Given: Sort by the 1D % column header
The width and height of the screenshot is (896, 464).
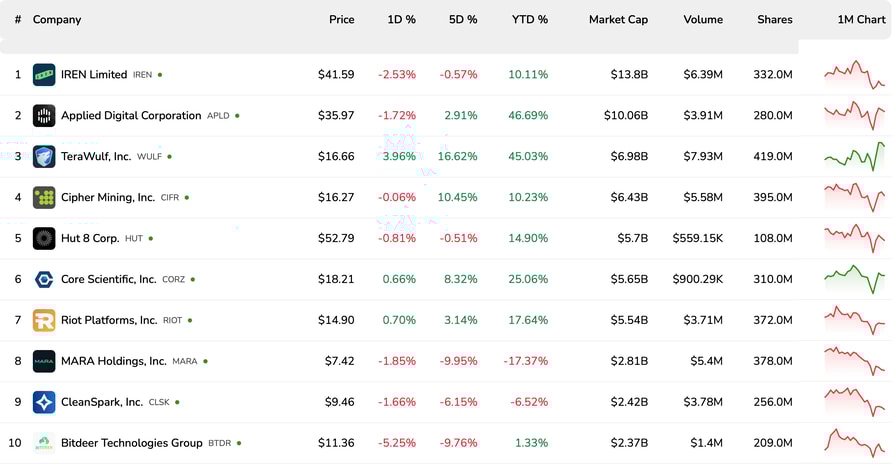Looking at the screenshot, I should (x=401, y=20).
